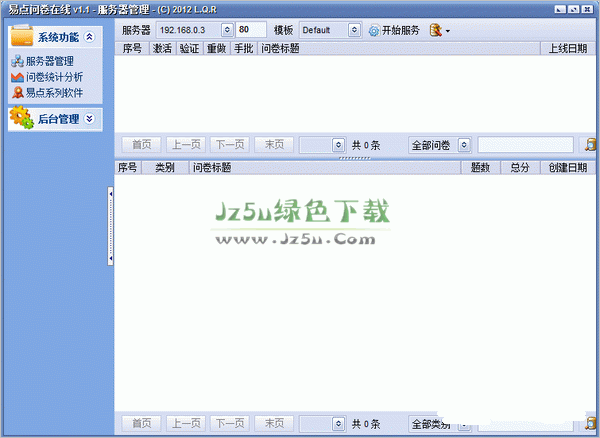This screenshot has height=438, width=600.
Task: Click lower pager 下一页 button
Action: coord(230,423)
